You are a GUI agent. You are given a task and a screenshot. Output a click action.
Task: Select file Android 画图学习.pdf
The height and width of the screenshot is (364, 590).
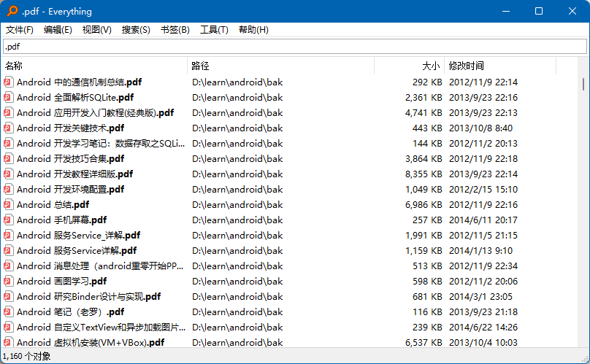coord(61,282)
